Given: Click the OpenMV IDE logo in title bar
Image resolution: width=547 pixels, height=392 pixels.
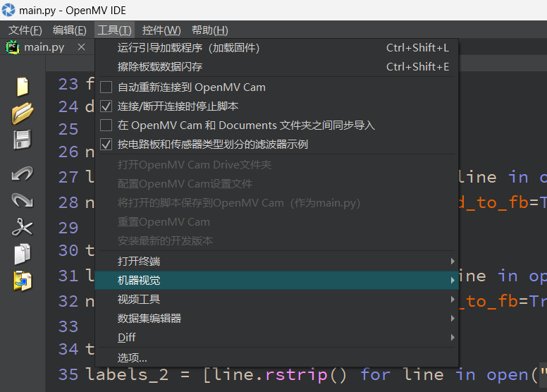Looking at the screenshot, I should tap(8, 10).
